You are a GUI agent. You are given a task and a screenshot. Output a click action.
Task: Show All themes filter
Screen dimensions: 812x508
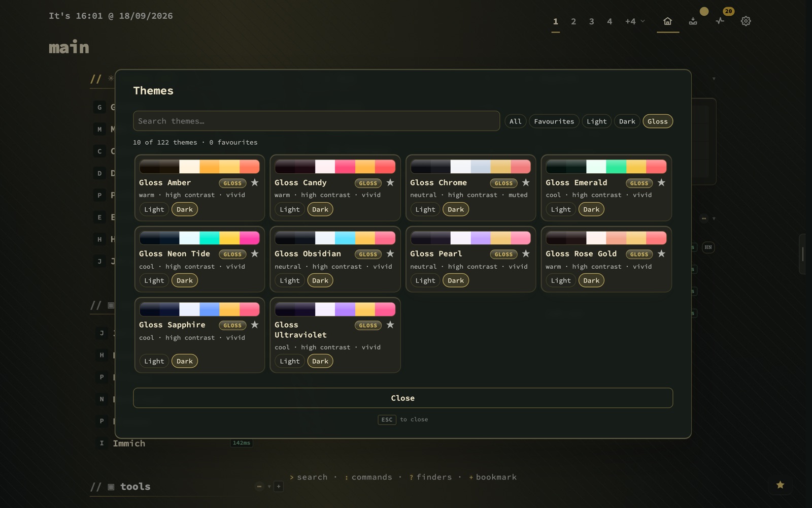click(x=516, y=121)
